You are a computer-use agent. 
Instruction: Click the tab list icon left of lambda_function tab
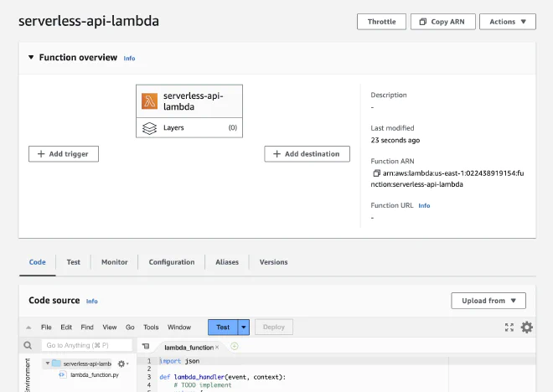[x=146, y=347]
